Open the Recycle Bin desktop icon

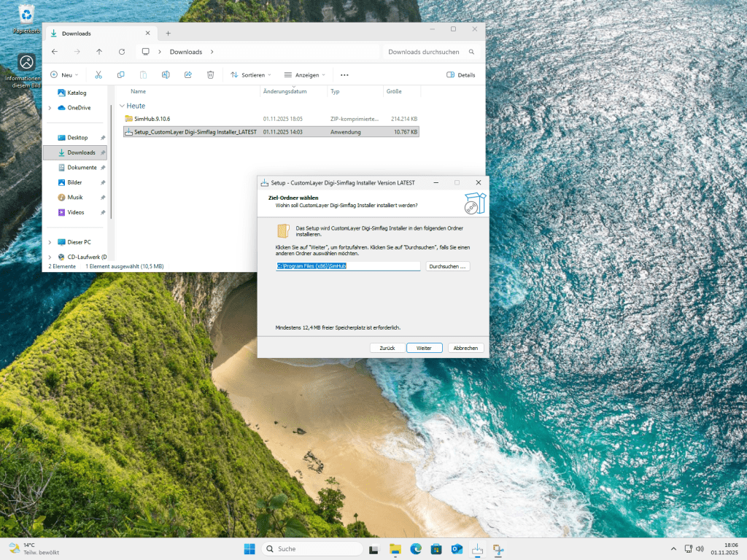[26, 16]
